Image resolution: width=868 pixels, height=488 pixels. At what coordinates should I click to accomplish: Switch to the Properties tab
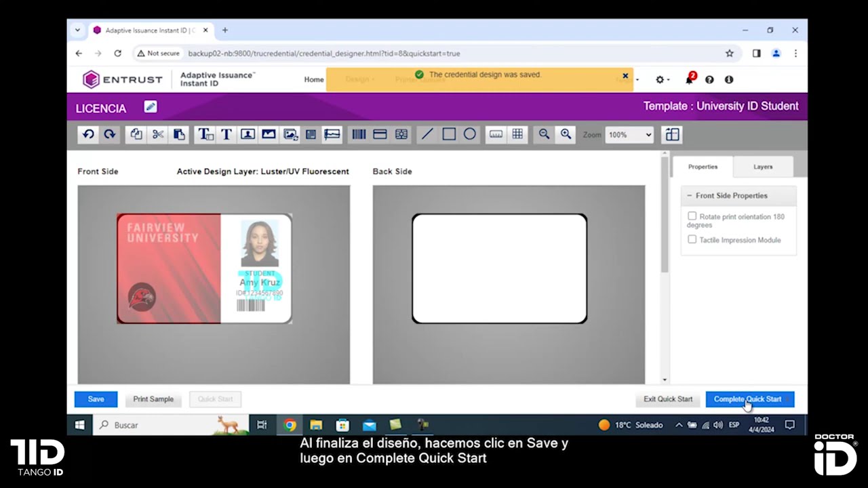point(703,167)
